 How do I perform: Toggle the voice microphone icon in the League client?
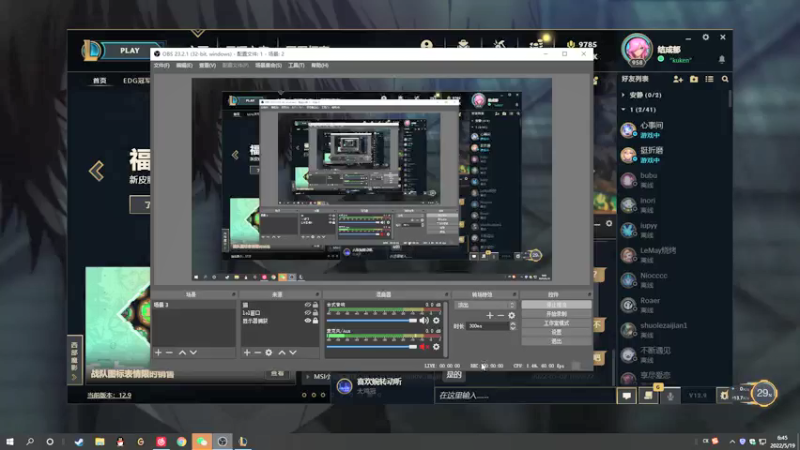(670, 395)
